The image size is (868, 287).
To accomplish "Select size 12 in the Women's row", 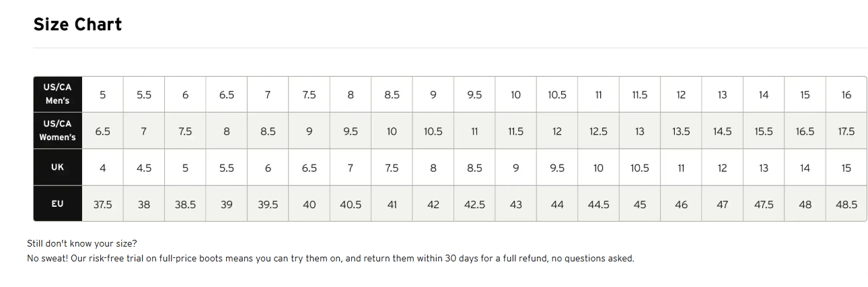I will click(557, 131).
